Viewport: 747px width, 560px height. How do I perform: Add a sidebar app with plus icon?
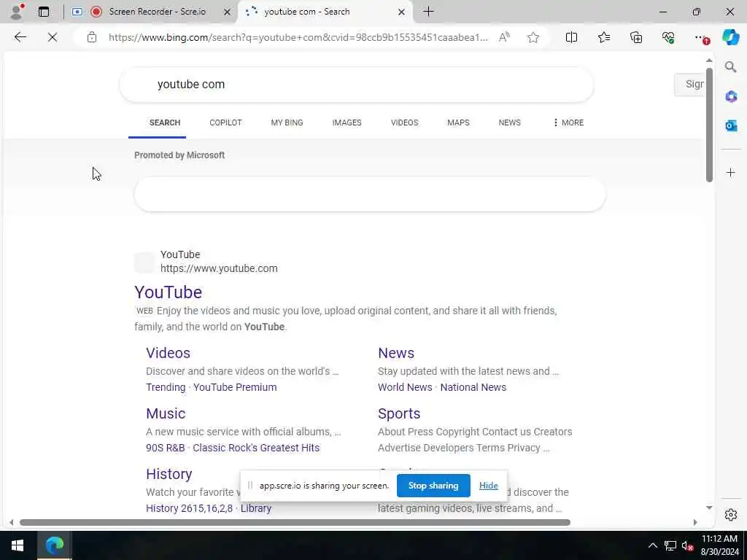click(731, 172)
